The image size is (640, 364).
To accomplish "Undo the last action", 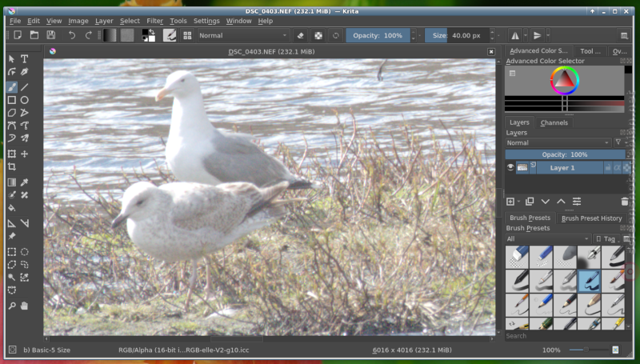I will (72, 35).
